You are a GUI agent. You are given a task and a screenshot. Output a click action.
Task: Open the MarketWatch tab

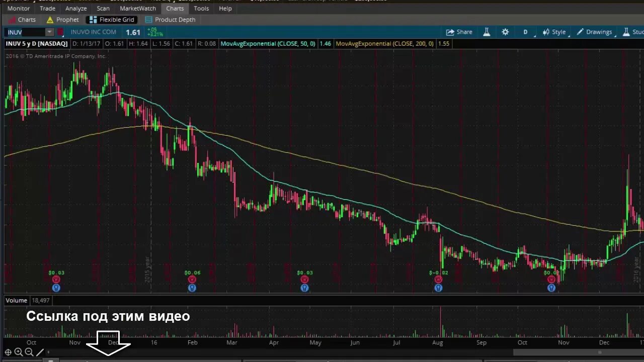click(138, 9)
